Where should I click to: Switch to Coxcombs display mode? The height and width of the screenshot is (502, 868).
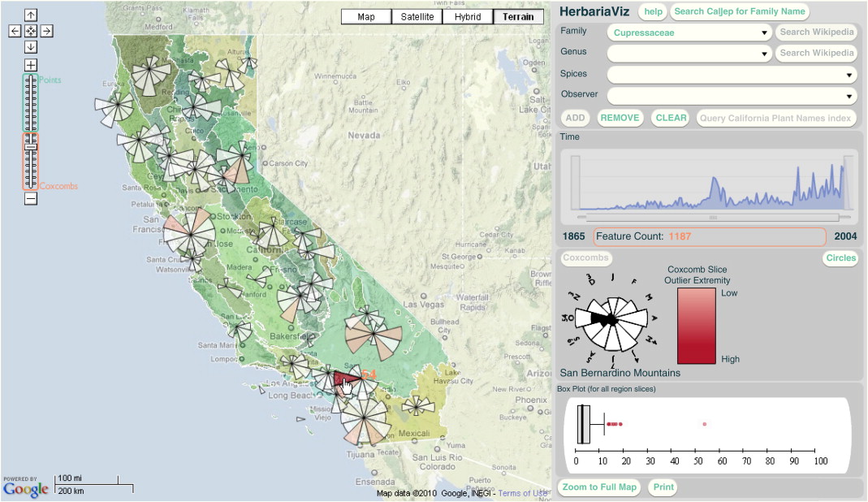(x=585, y=258)
